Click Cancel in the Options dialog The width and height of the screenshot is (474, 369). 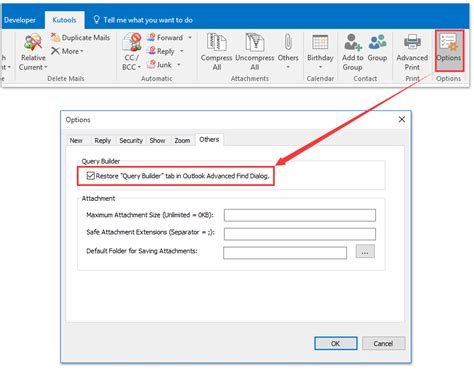[x=384, y=343]
